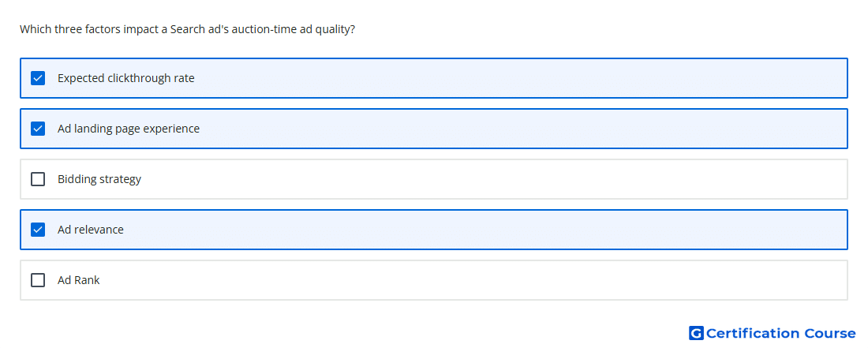Screen dimensions: 868x348
Task: Open the Certification Course link text
Action: pyautogui.click(x=780, y=333)
